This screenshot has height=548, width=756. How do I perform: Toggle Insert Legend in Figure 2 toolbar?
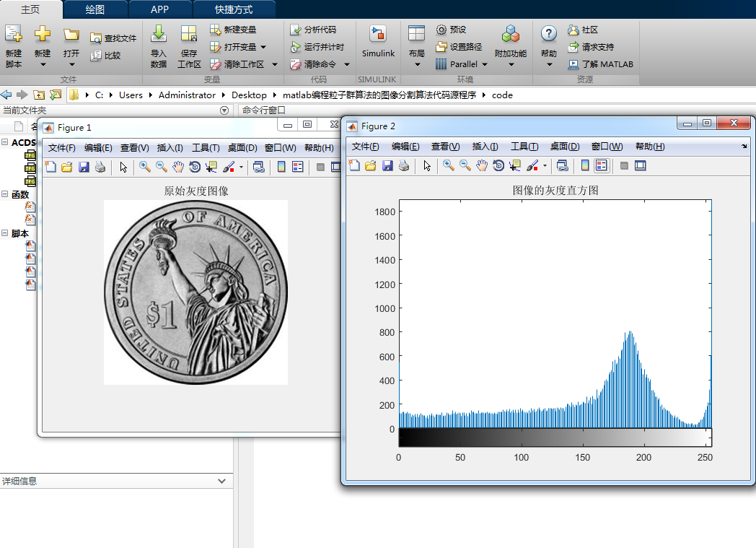[x=601, y=165]
